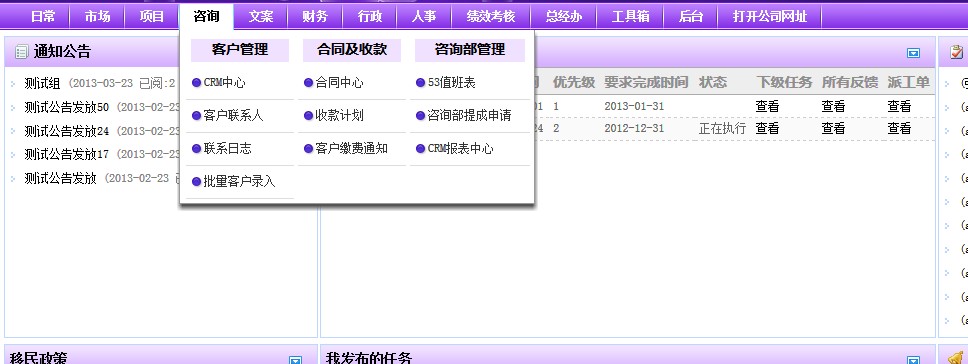Click the 合同及收款 column header

pyautogui.click(x=352, y=50)
